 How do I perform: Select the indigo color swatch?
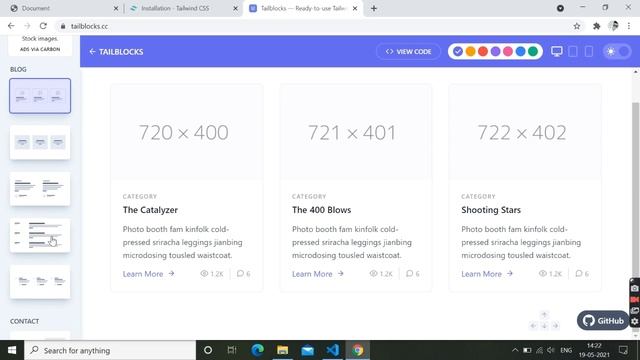(x=458, y=51)
